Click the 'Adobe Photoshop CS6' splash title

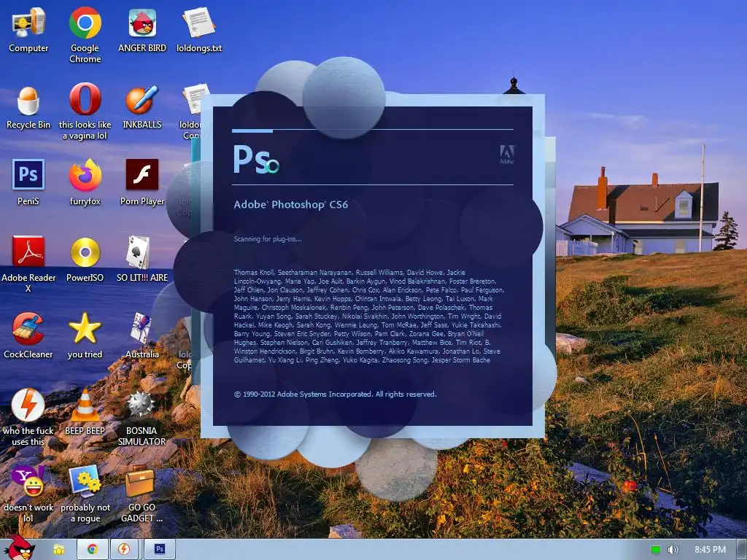[x=290, y=205]
